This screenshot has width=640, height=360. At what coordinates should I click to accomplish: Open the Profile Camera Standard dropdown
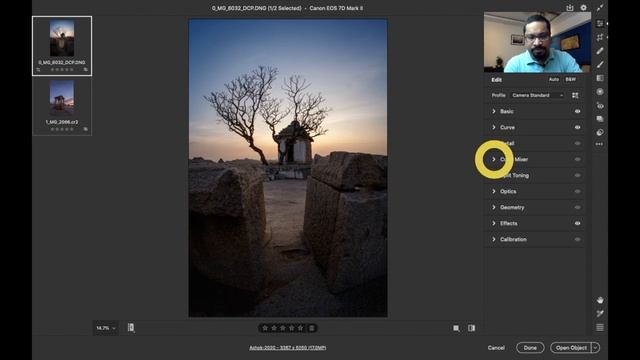538,95
